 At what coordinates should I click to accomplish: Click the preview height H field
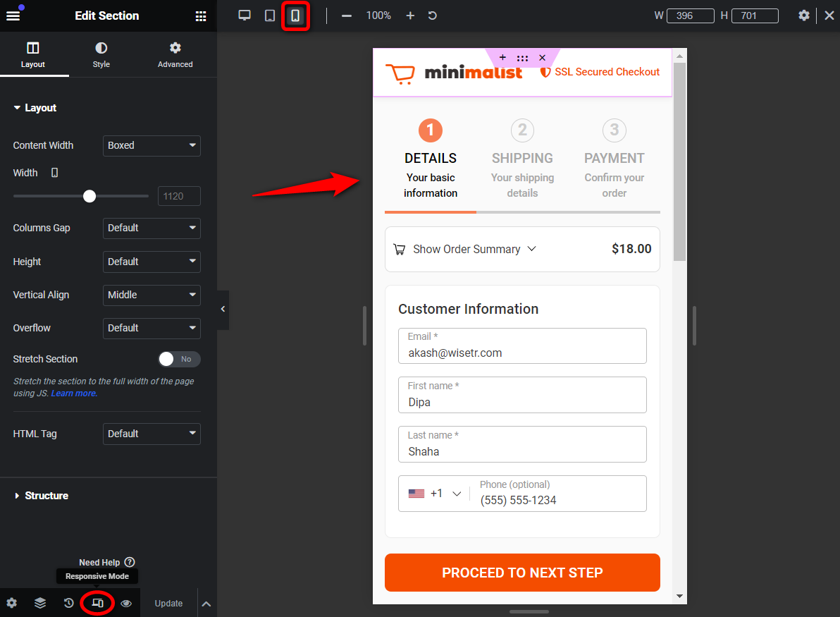tap(754, 16)
